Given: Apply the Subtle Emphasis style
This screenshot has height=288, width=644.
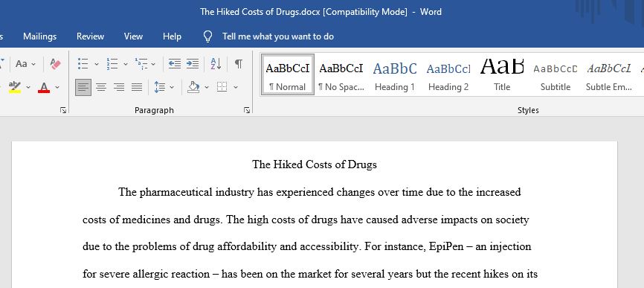Looking at the screenshot, I should [x=609, y=74].
